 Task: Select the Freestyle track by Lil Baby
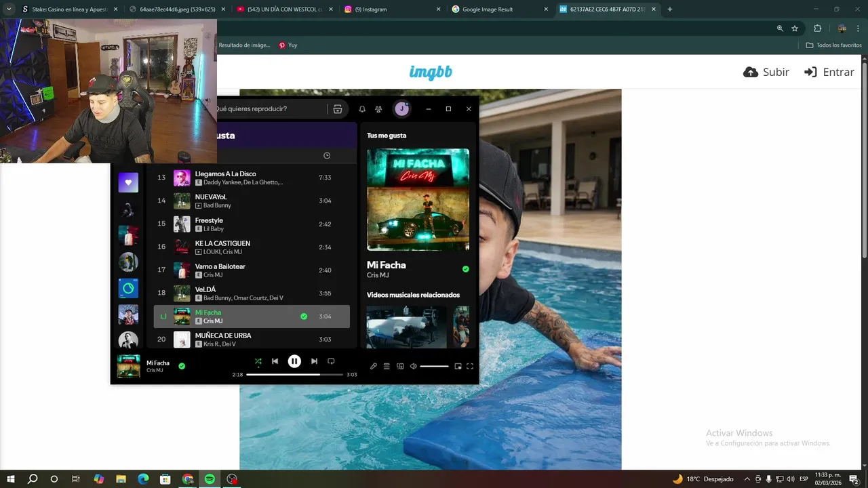[252, 224]
